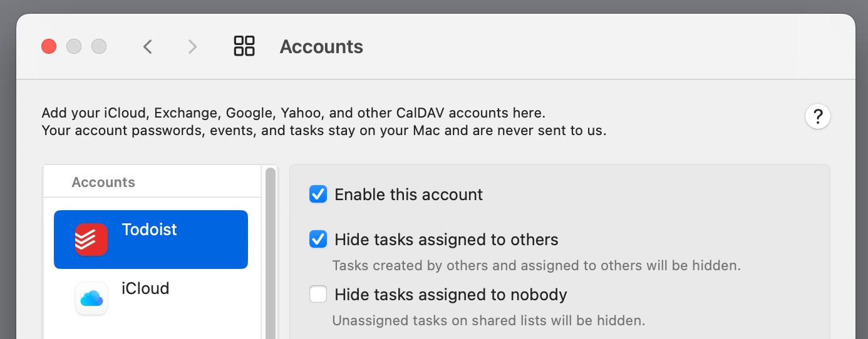The image size is (868, 339).
Task: Select the iCloud account name in the list
Action: 145,288
